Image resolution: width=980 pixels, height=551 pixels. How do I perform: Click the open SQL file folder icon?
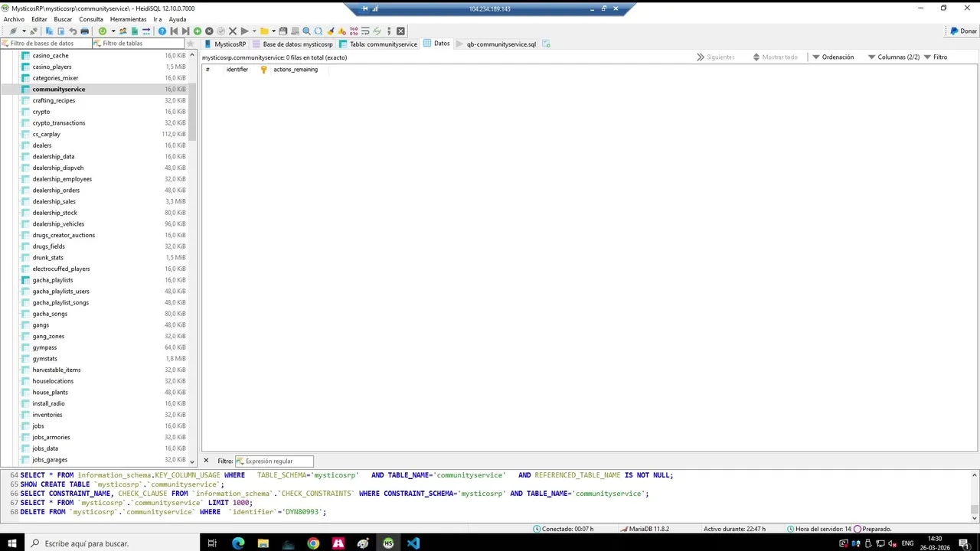click(x=264, y=31)
